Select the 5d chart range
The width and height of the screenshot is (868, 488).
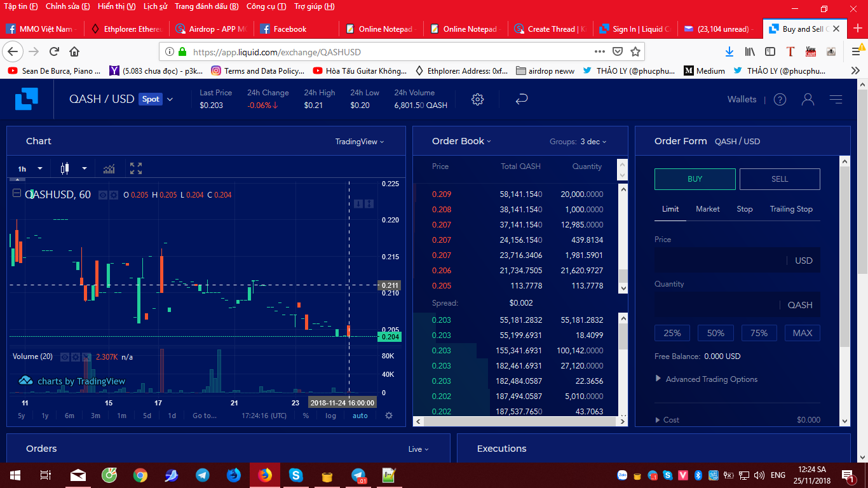click(x=147, y=416)
